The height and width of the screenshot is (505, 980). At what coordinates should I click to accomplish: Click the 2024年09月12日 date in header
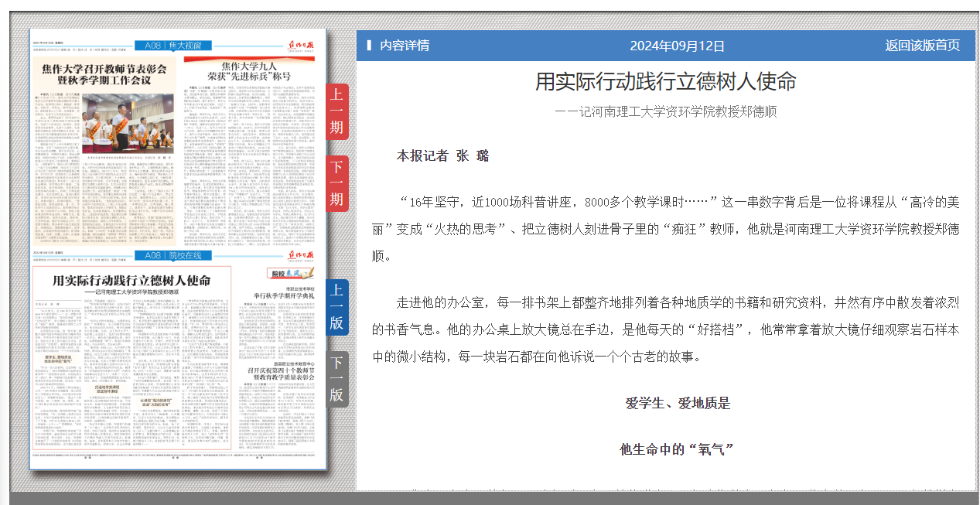[677, 46]
